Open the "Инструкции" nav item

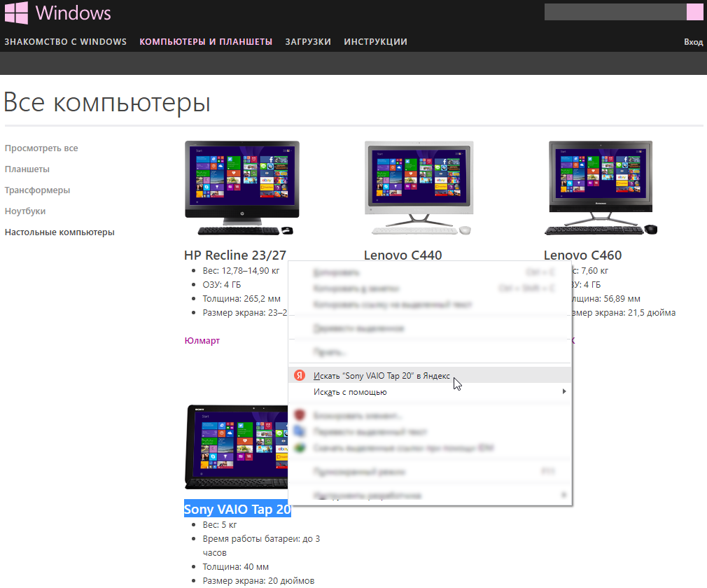pyautogui.click(x=375, y=42)
